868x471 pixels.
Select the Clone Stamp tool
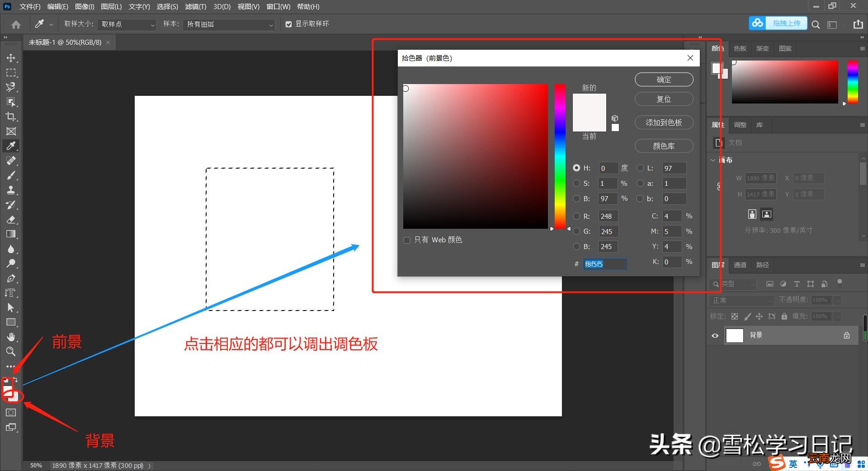coord(11,190)
